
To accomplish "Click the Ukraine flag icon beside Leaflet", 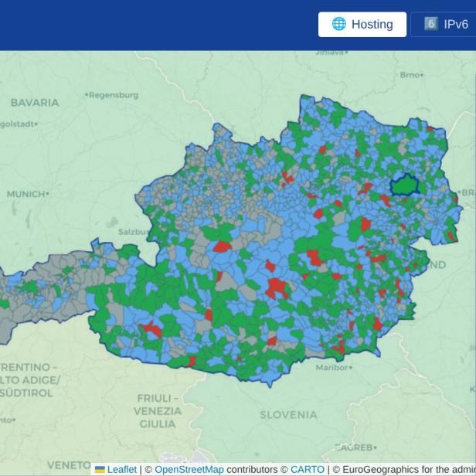I will pyautogui.click(x=100, y=470).
